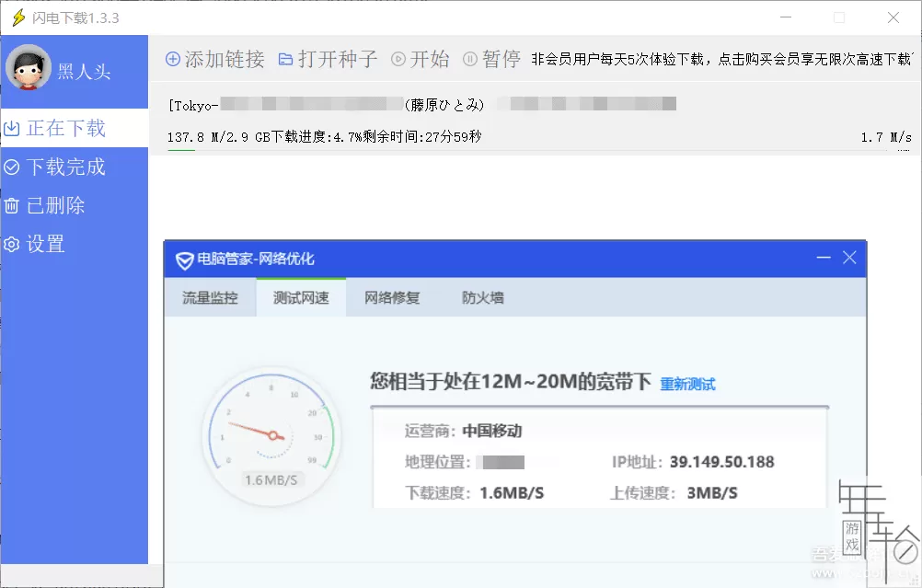This screenshot has height=588, width=922.
Task: Click the trash can icon beside 已删除
Action: point(12,206)
